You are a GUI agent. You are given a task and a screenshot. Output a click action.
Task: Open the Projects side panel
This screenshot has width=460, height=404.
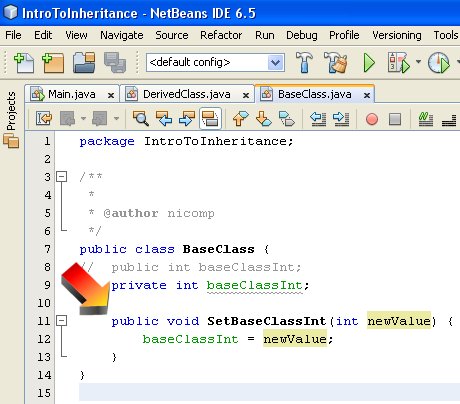(11, 111)
